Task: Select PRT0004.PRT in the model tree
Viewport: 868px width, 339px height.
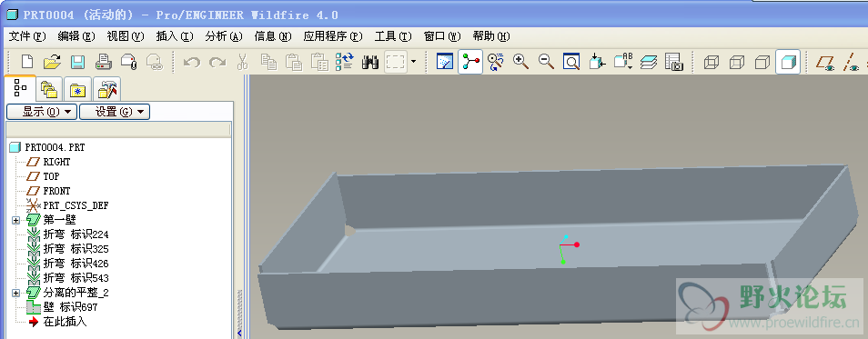Action: [55, 147]
